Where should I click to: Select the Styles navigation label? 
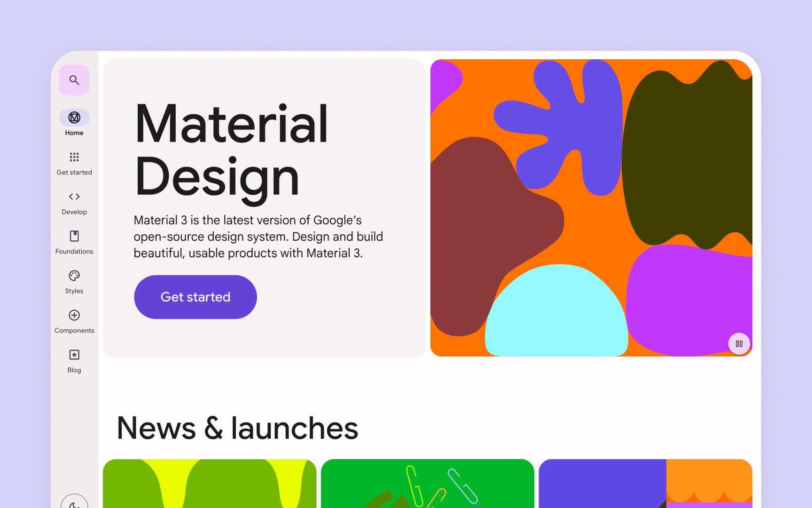coord(74,291)
